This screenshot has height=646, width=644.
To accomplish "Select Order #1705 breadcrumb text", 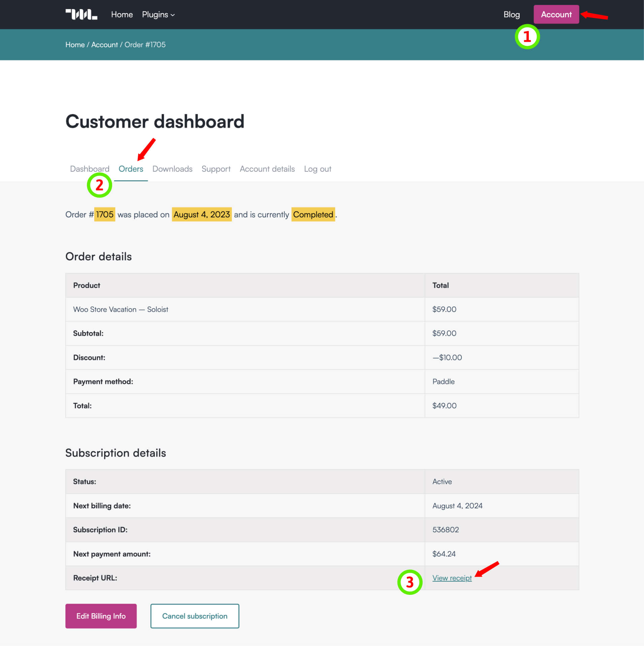I will point(145,44).
